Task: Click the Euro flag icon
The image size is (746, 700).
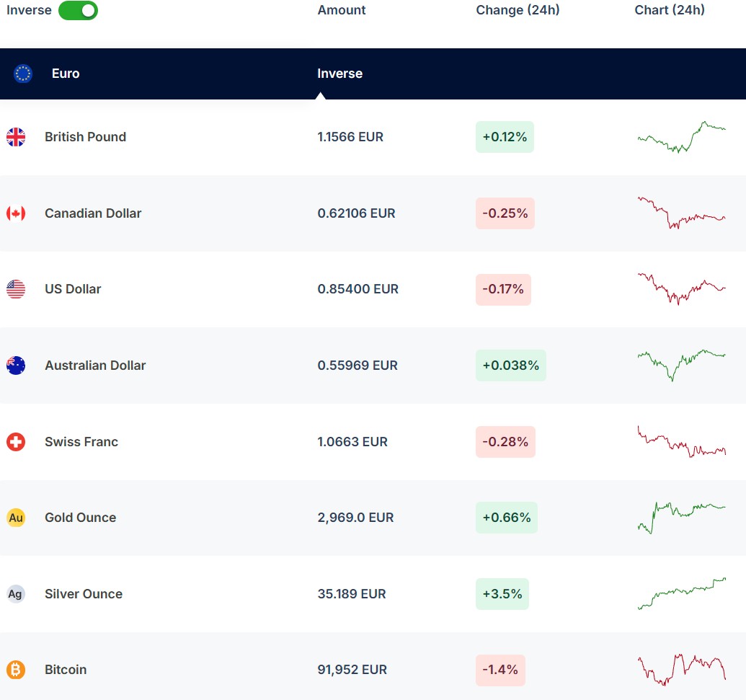Action: 23,74
